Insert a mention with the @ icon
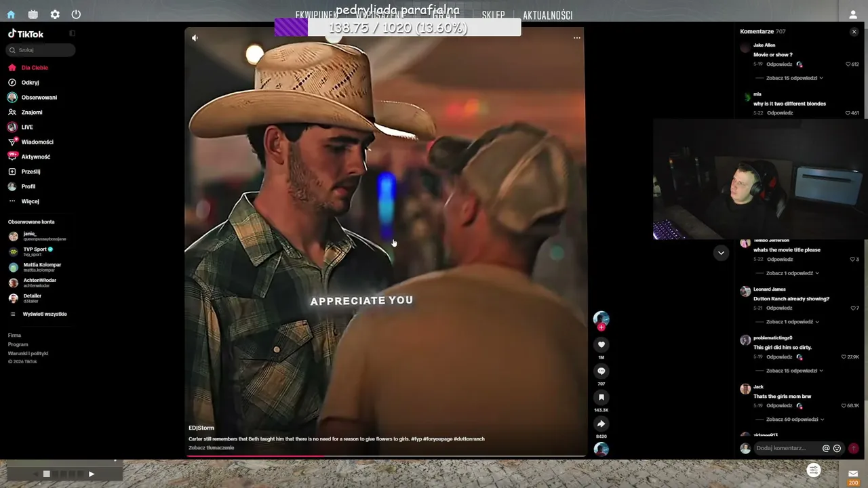868x488 pixels. [826, 448]
